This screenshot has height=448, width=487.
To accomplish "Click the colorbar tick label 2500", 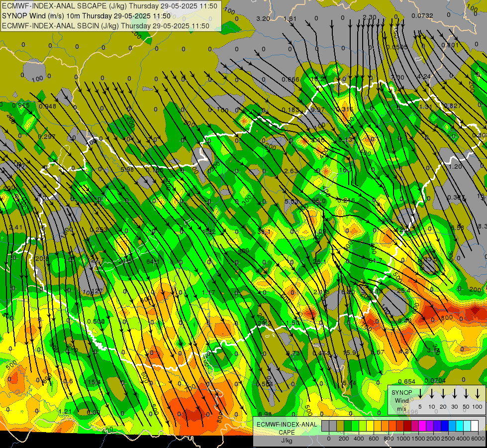I will coord(448,439).
